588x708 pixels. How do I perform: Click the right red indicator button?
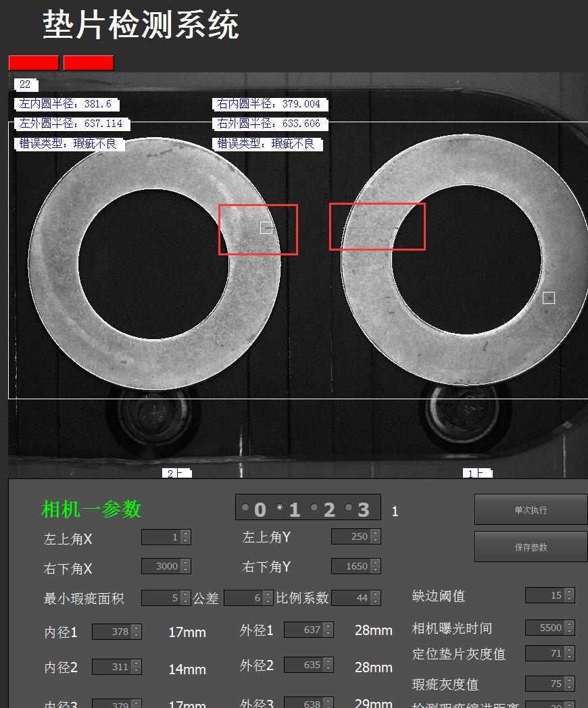[x=88, y=62]
